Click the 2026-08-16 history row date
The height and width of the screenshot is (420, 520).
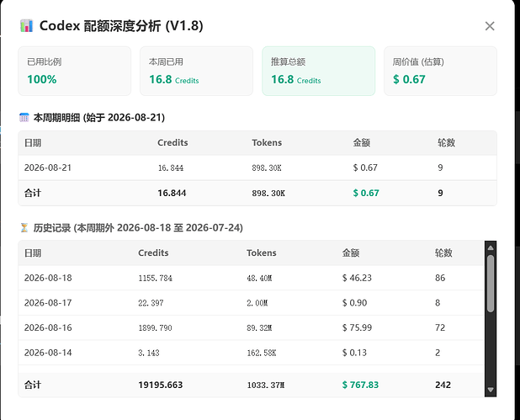48,327
